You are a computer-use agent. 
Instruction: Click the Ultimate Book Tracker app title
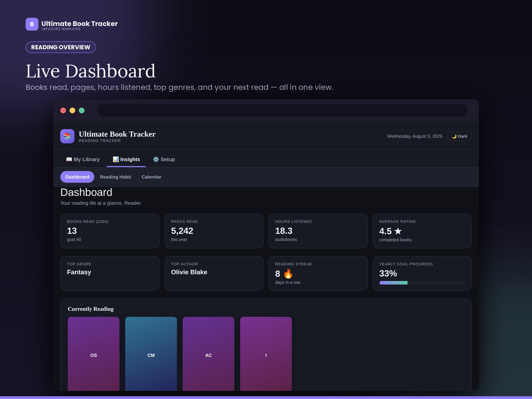(x=117, y=134)
